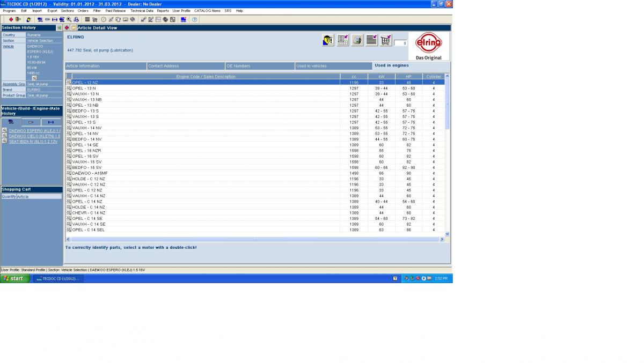The image size is (644, 363).
Task: Switch to Used in vehicles tab
Action: [x=333, y=66]
